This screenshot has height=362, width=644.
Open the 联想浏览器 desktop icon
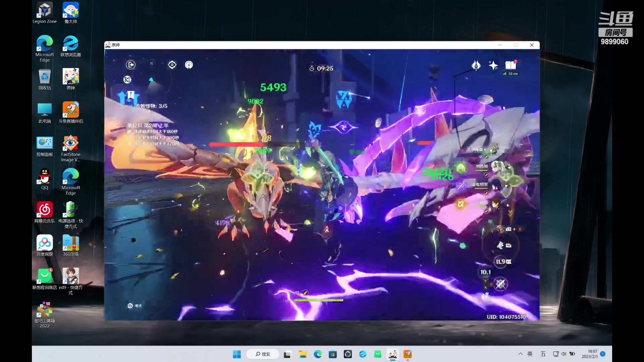(x=71, y=46)
